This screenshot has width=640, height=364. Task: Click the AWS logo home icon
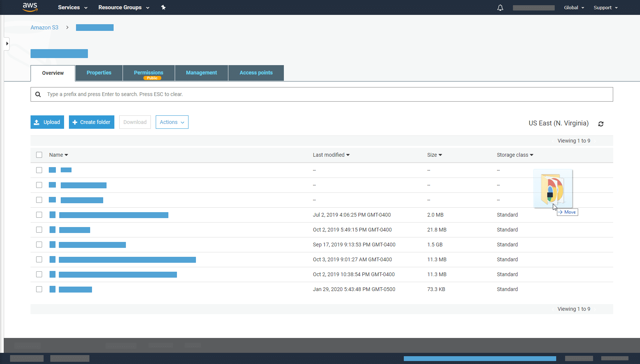pos(30,7)
